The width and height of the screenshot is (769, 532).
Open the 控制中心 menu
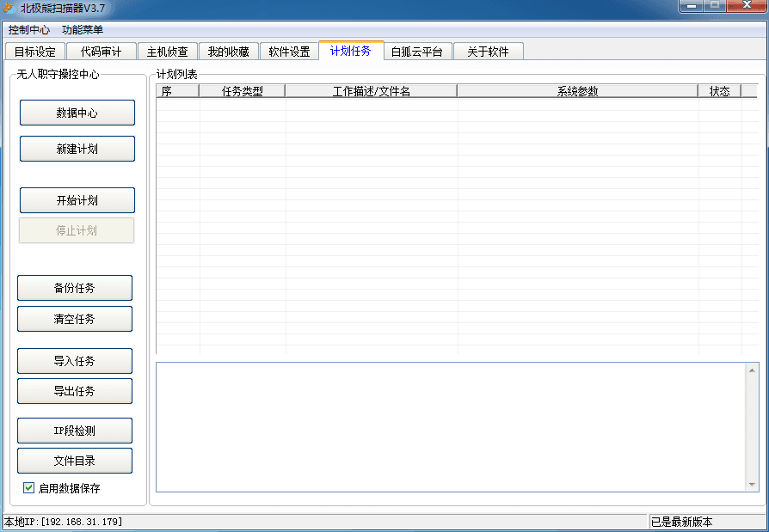coord(29,30)
